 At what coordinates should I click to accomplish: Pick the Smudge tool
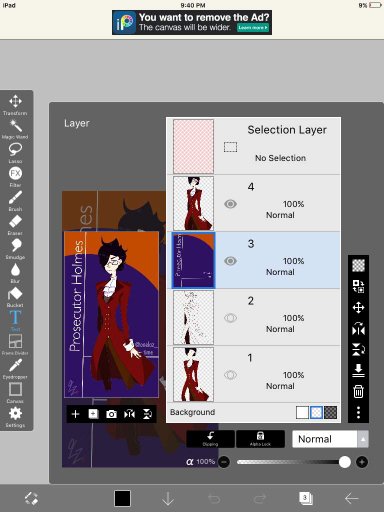(x=15, y=249)
